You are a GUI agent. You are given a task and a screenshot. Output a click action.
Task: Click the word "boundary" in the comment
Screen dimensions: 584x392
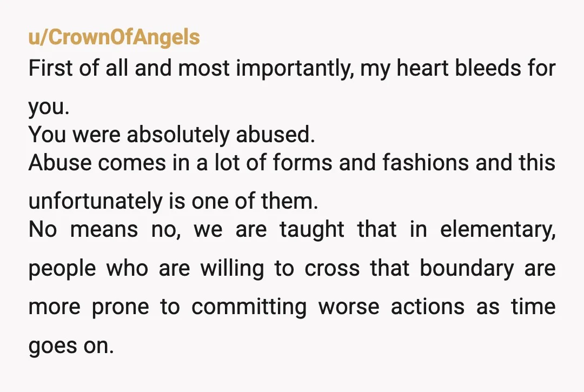[467, 268]
